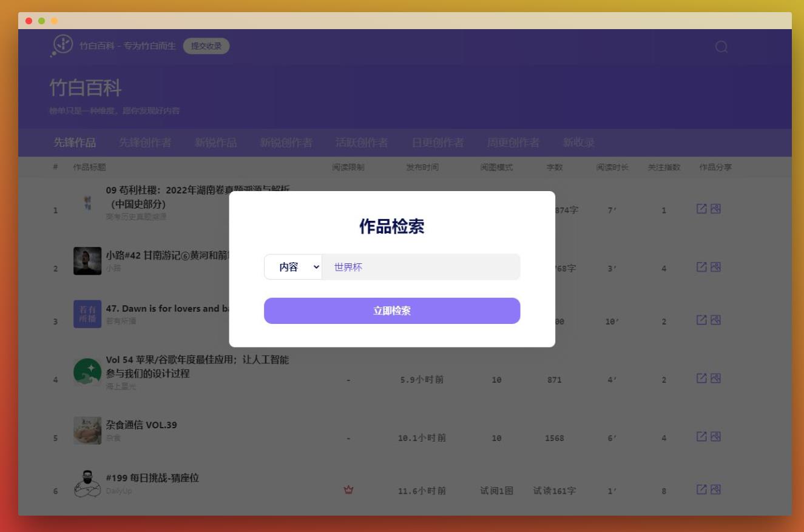Image resolution: width=804 pixels, height=532 pixels.
Task: Click the 作品检索 dialog heading
Action: pos(392,227)
